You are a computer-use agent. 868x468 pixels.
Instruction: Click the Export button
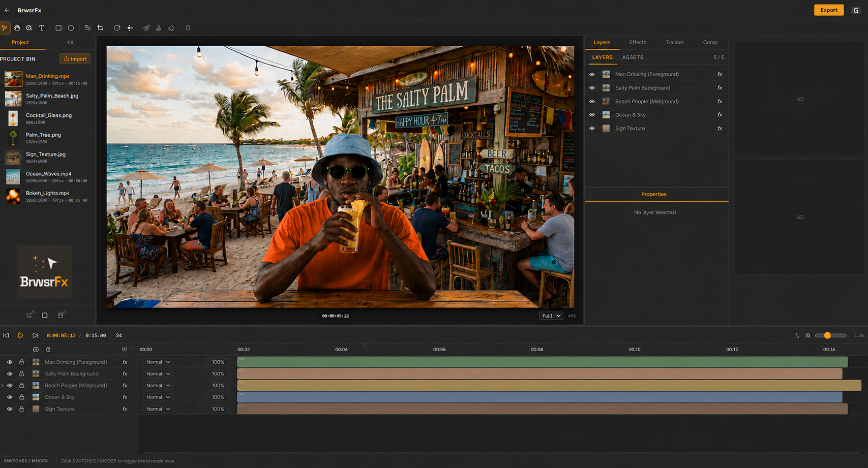coord(829,10)
